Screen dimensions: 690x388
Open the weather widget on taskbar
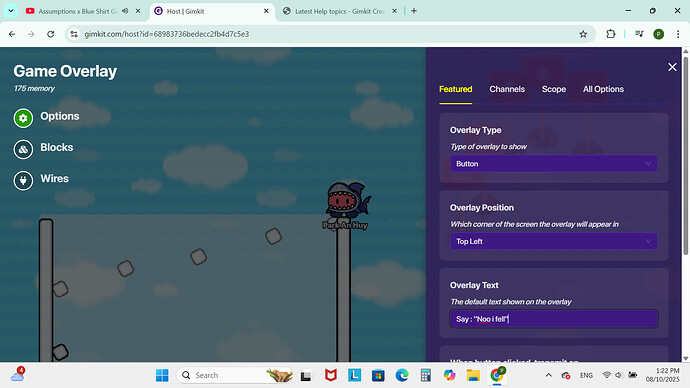point(18,375)
